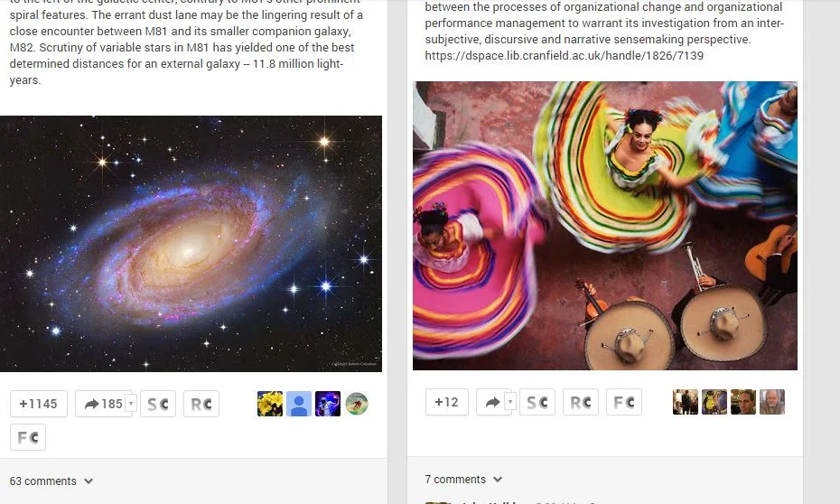Share the dancers post with arrow icon
Viewport: 840px width, 504px height.
tap(491, 402)
